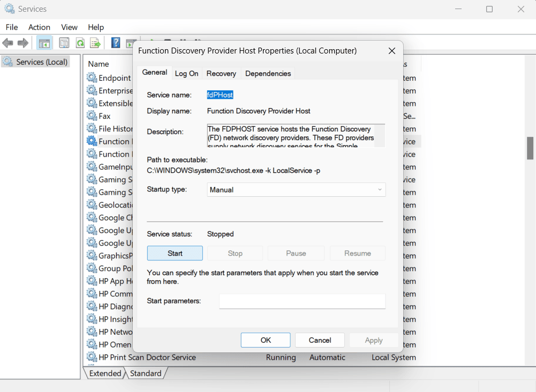Open the Startup type dropdown
This screenshot has width=536, height=392.
[x=379, y=189]
